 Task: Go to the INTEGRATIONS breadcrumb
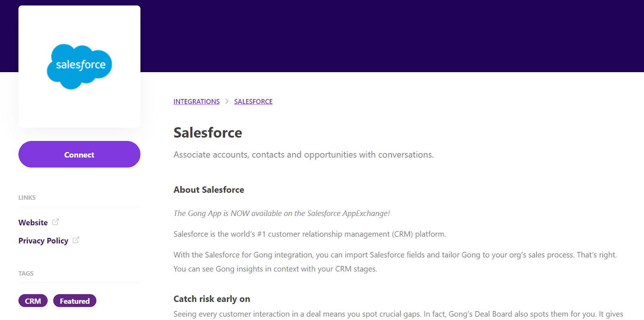pyautogui.click(x=196, y=102)
